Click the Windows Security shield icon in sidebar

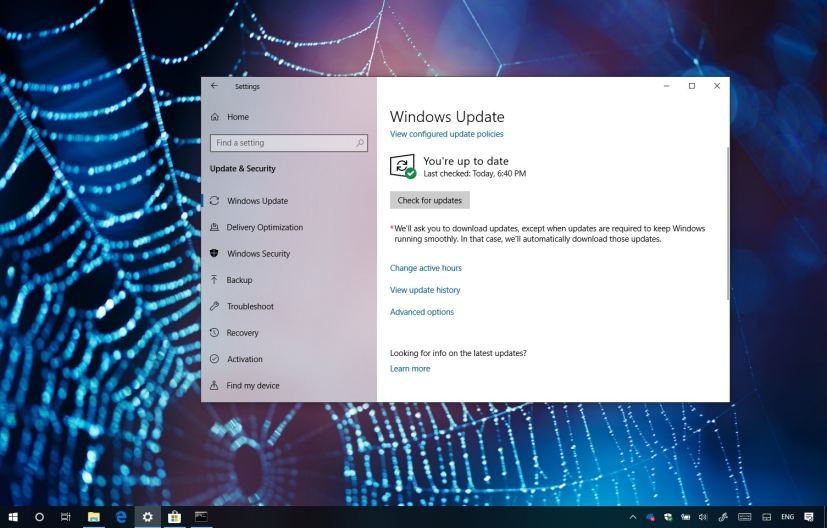[x=214, y=253]
